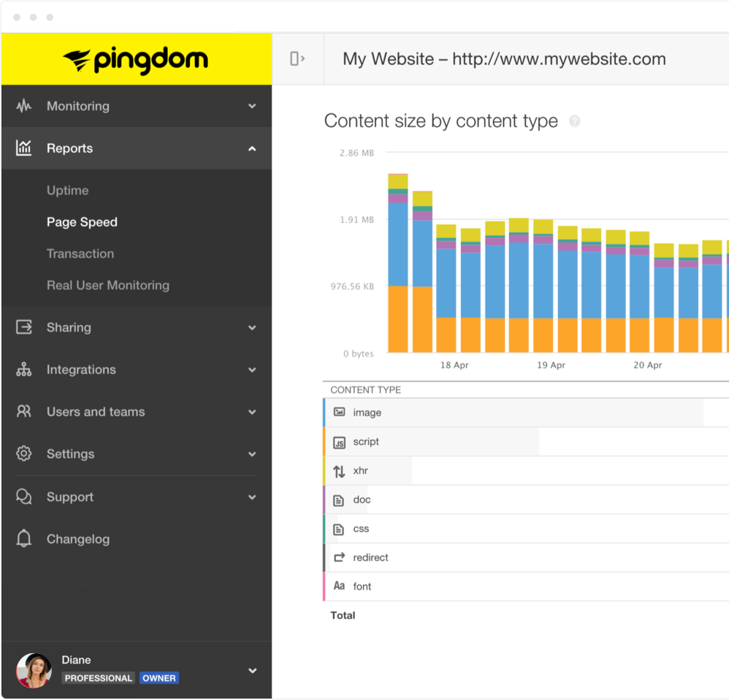729x700 pixels.
Task: Expand the Monitoring menu chevron
Action: [x=252, y=106]
